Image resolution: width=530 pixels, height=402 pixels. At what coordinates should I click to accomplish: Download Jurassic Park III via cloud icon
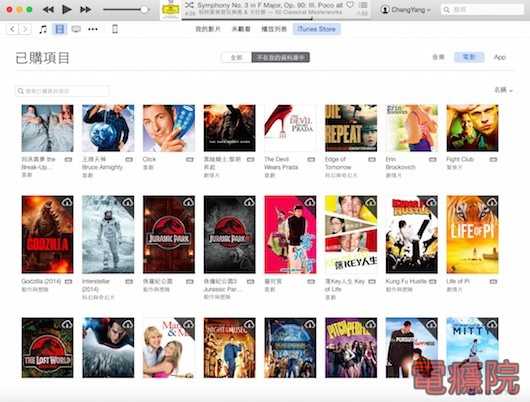pos(249,202)
